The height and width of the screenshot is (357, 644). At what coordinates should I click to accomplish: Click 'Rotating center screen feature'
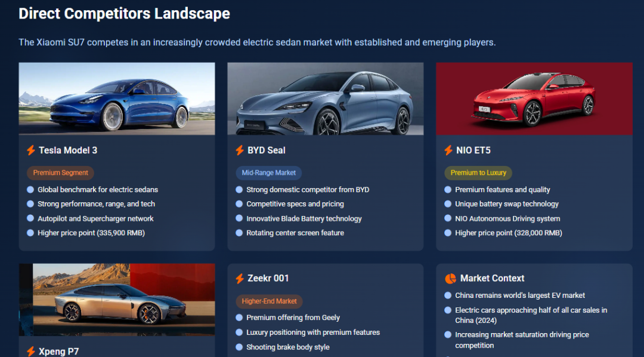pyautogui.click(x=295, y=233)
